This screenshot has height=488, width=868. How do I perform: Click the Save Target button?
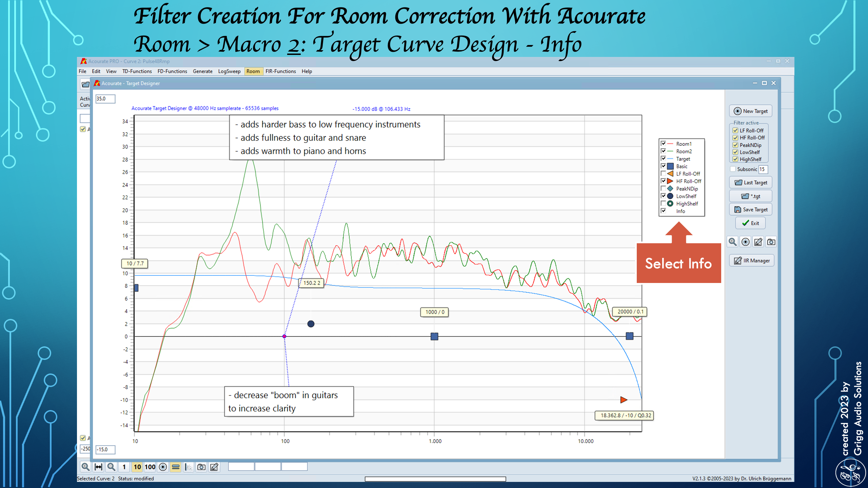click(x=751, y=209)
